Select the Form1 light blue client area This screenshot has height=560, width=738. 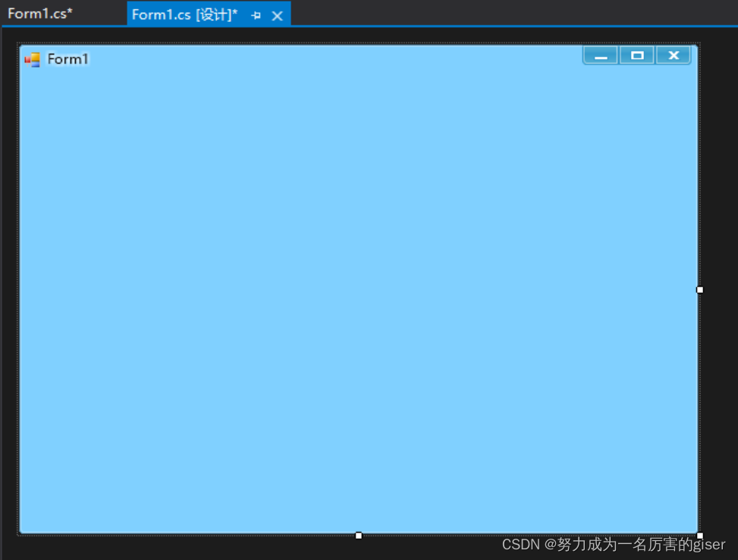358,301
